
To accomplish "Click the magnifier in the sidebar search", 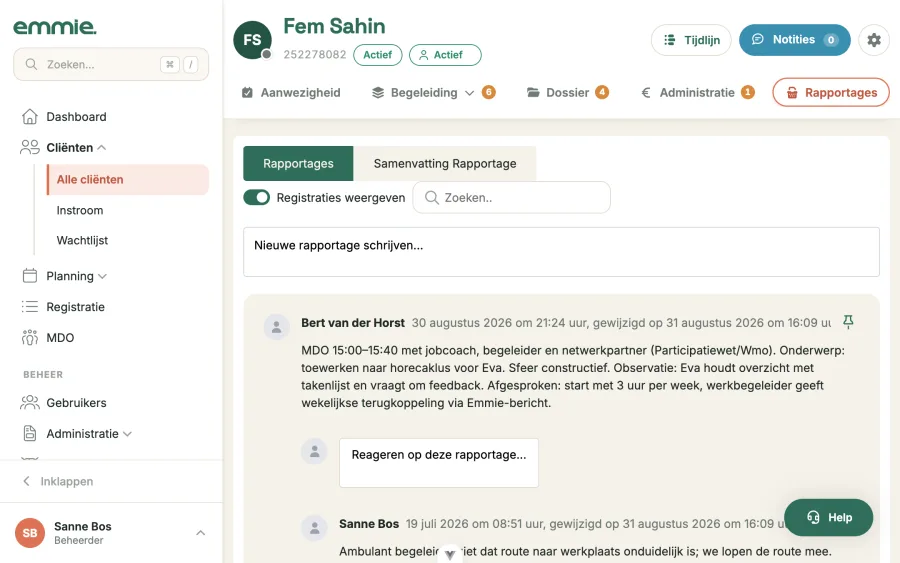I will coord(32,64).
